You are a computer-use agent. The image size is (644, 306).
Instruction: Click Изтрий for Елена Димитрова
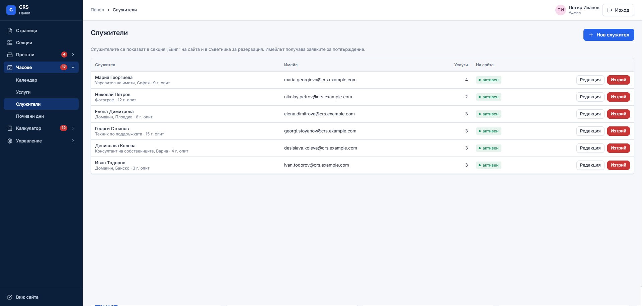tap(618, 114)
